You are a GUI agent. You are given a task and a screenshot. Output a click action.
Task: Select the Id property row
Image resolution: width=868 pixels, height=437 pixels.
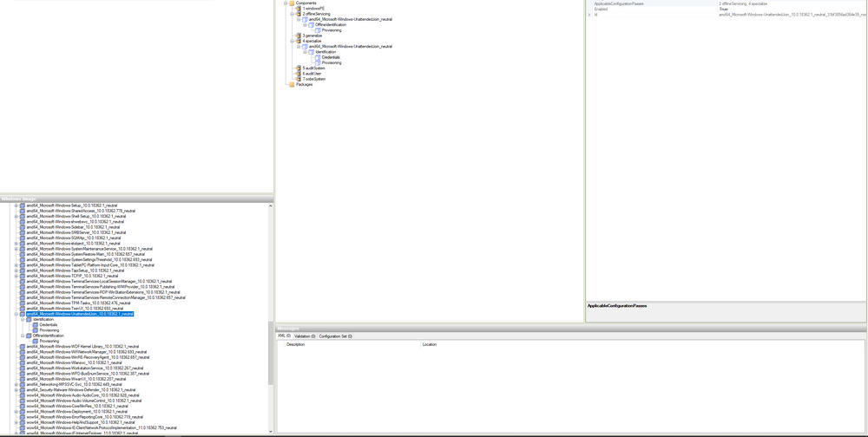coord(727,15)
